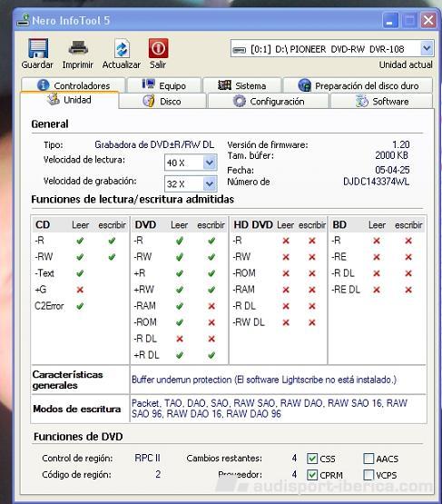The height and width of the screenshot is (504, 442).
Task: Click the Guardar label
Action: point(37,64)
